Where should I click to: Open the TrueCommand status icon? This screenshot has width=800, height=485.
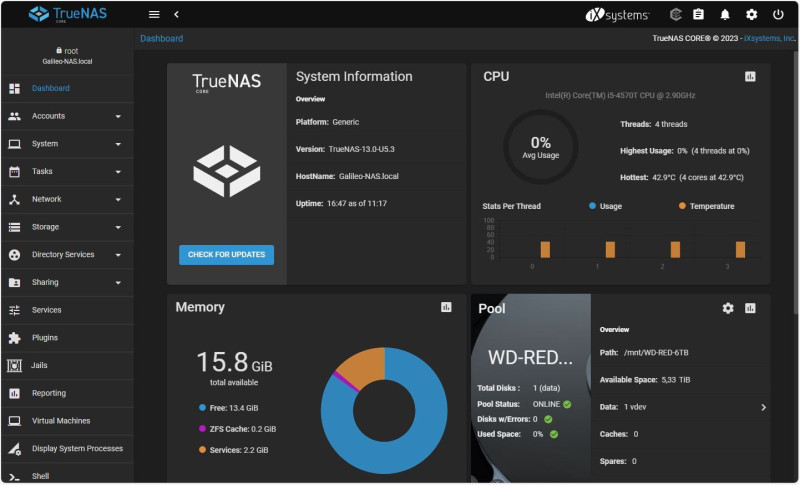pos(676,14)
